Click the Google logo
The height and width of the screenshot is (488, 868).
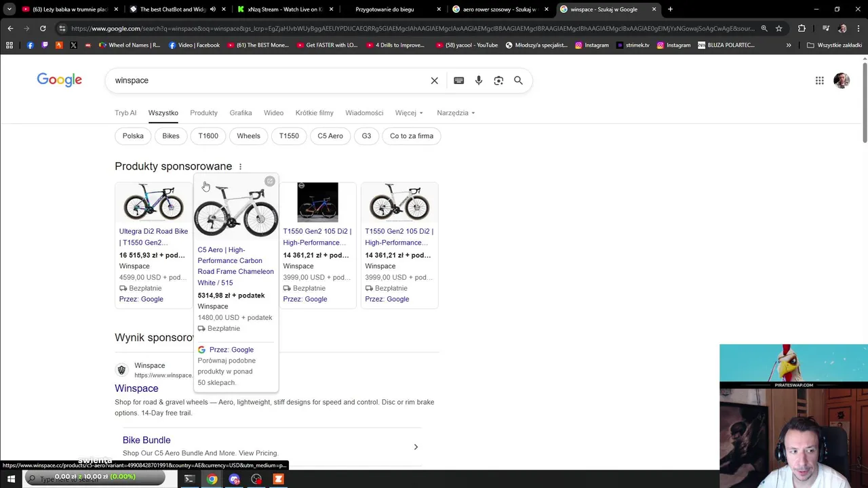pyautogui.click(x=60, y=80)
